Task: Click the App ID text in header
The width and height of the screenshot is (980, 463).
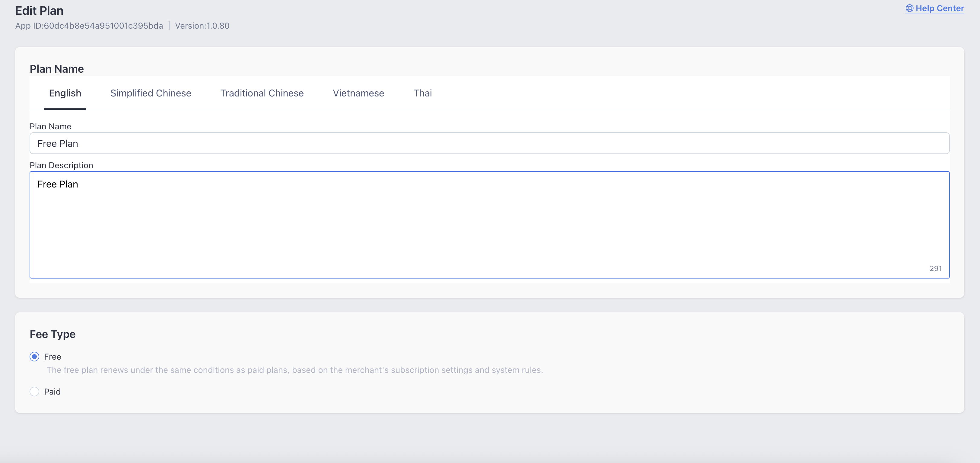Action: [89, 26]
